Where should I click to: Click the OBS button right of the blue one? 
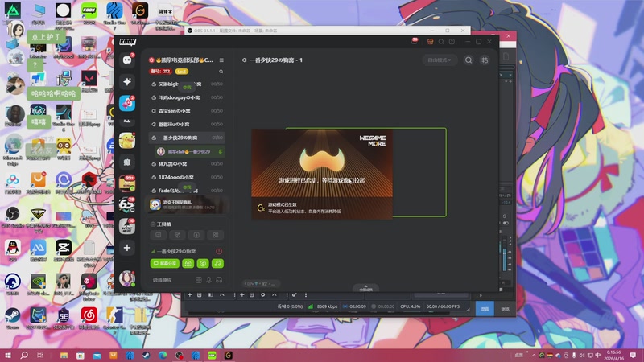[x=505, y=309]
